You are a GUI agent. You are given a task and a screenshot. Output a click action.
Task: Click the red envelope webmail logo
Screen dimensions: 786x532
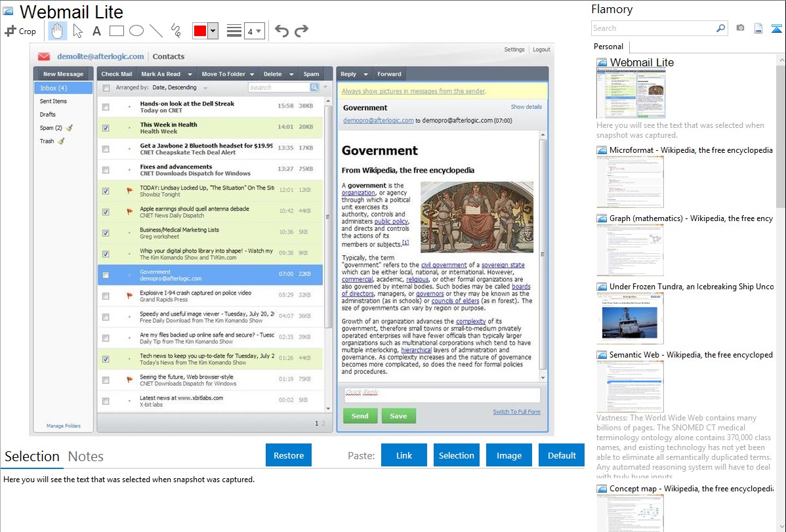pos(44,56)
